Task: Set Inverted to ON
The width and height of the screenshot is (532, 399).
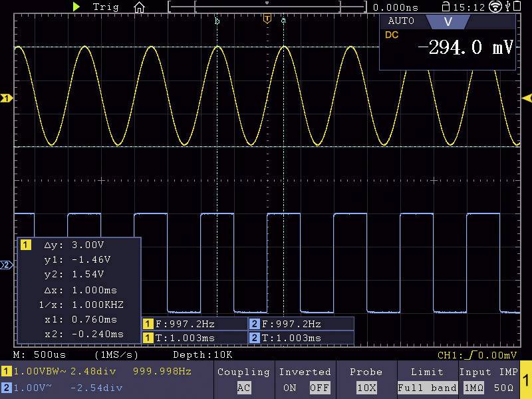Action: point(291,387)
